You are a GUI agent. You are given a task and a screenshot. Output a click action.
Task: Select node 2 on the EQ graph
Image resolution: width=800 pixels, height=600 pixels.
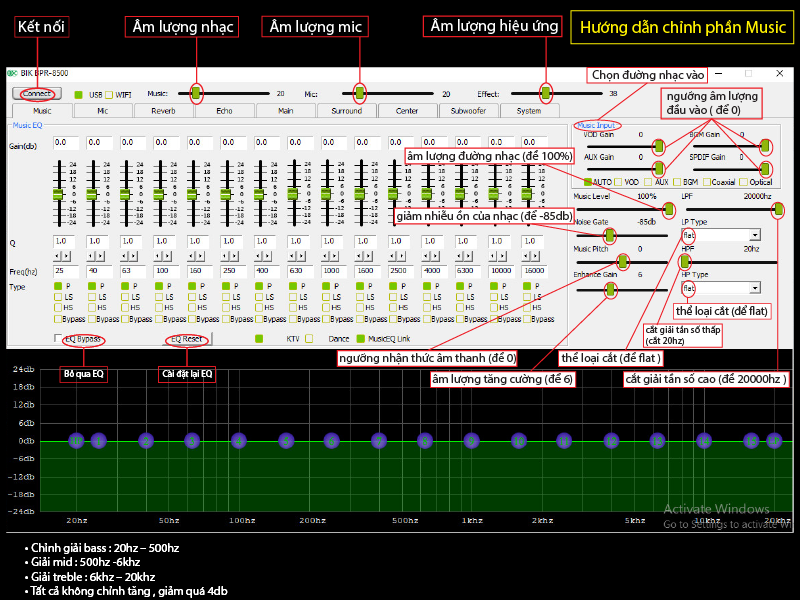[x=146, y=441]
